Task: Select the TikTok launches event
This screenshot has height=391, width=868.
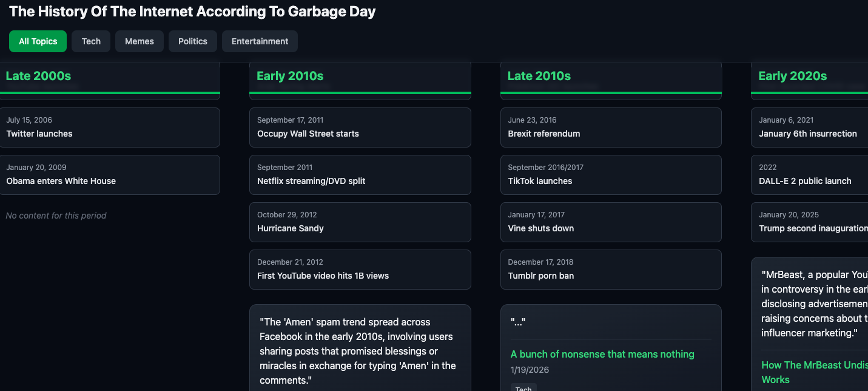Action: pos(611,175)
